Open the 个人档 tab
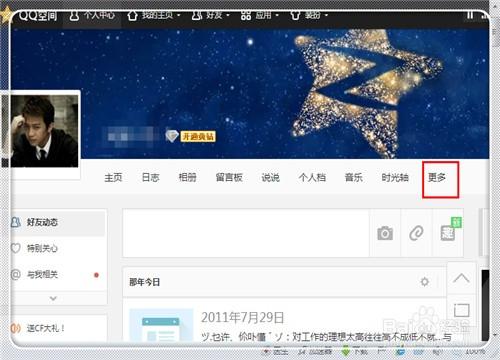The height and width of the screenshot is (360, 500). [312, 177]
